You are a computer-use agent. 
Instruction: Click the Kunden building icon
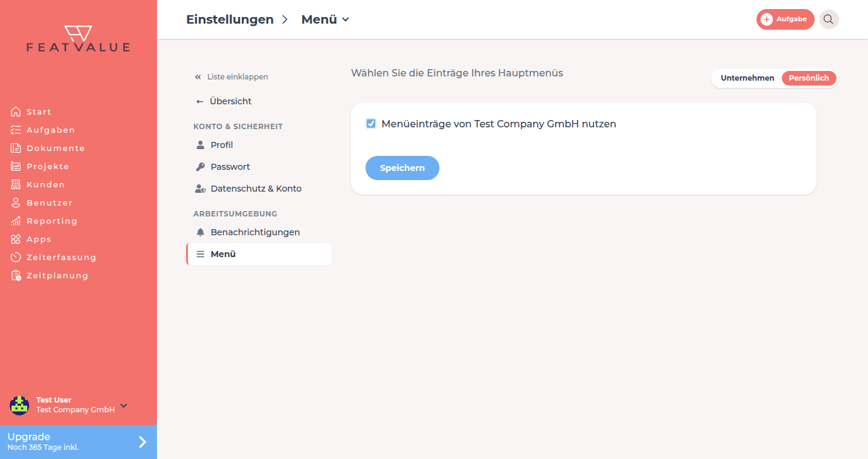click(16, 184)
